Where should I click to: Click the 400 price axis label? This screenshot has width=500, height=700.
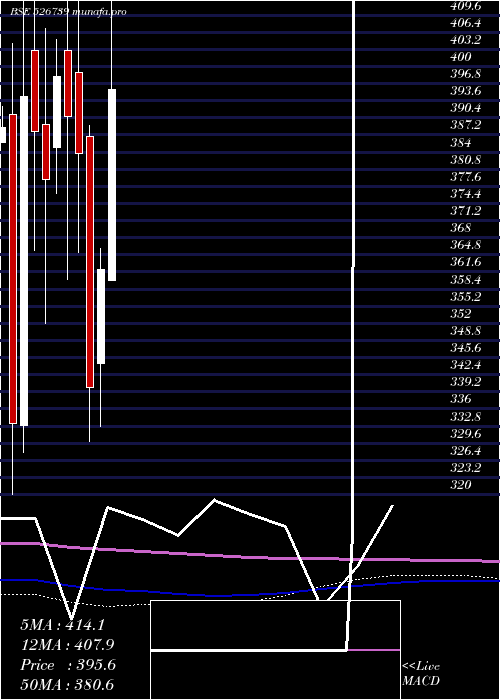click(461, 57)
